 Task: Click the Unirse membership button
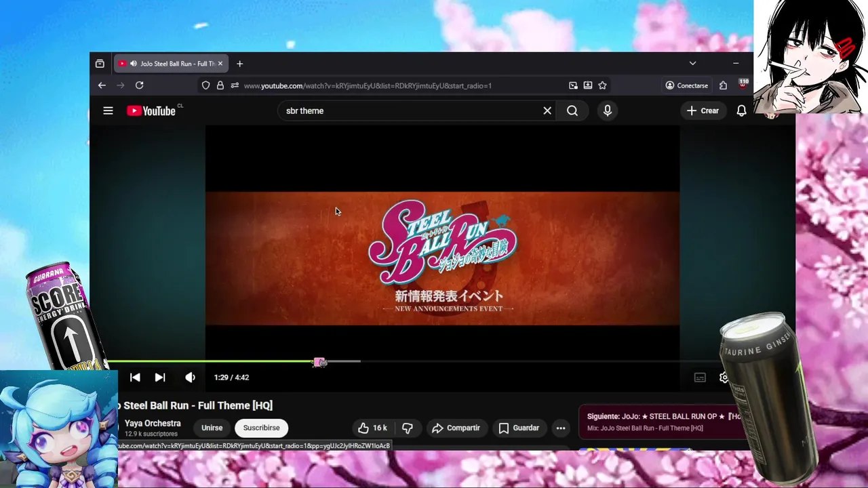point(212,428)
